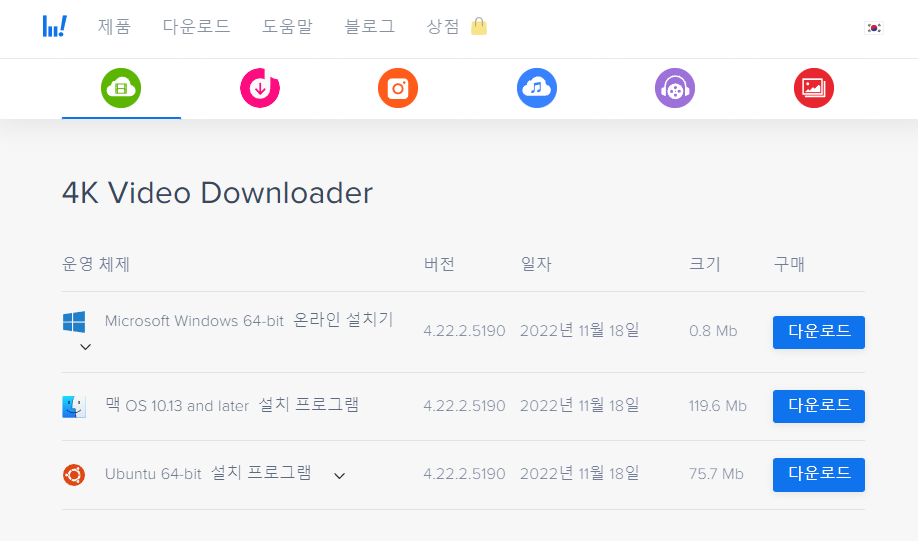Click the 버전 column header
This screenshot has width=918, height=541.
click(x=439, y=264)
